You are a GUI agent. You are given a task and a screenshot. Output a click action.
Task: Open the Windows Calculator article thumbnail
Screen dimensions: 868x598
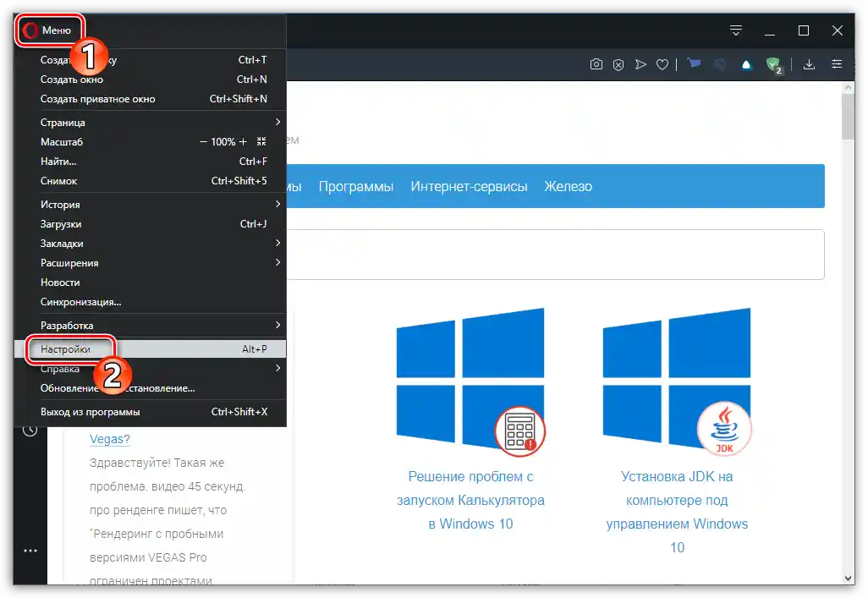(471, 382)
